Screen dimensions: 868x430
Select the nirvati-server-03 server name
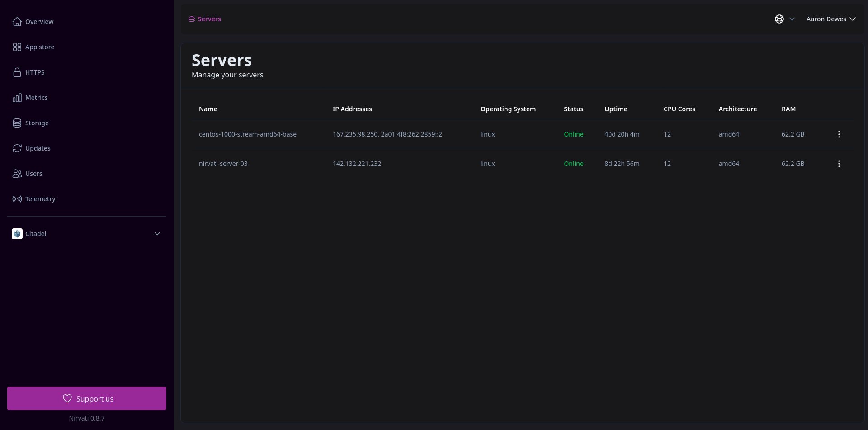(223, 163)
